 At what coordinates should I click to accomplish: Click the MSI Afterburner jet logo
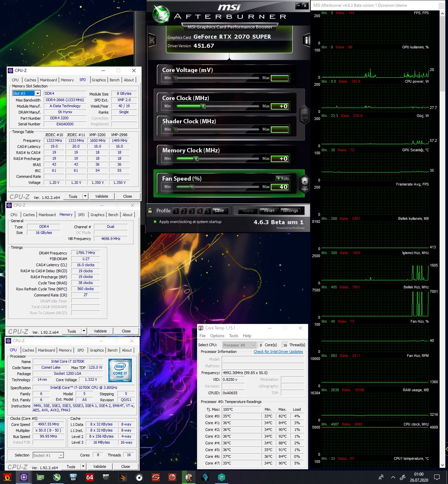161,15
